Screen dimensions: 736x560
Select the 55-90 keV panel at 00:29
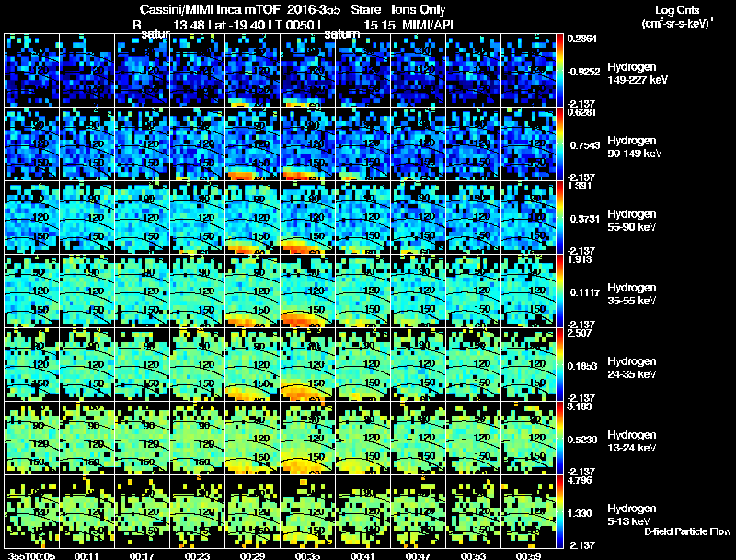pyautogui.click(x=252, y=218)
